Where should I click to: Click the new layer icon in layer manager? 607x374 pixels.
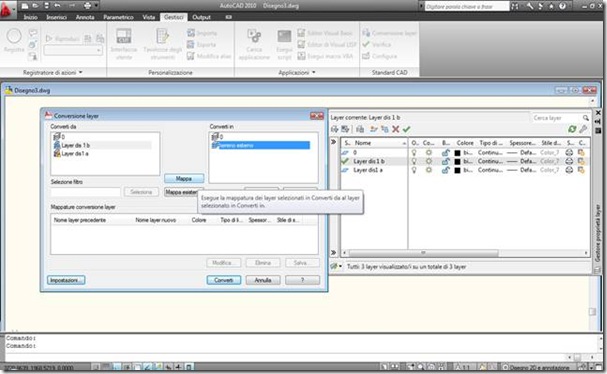[x=374, y=129]
